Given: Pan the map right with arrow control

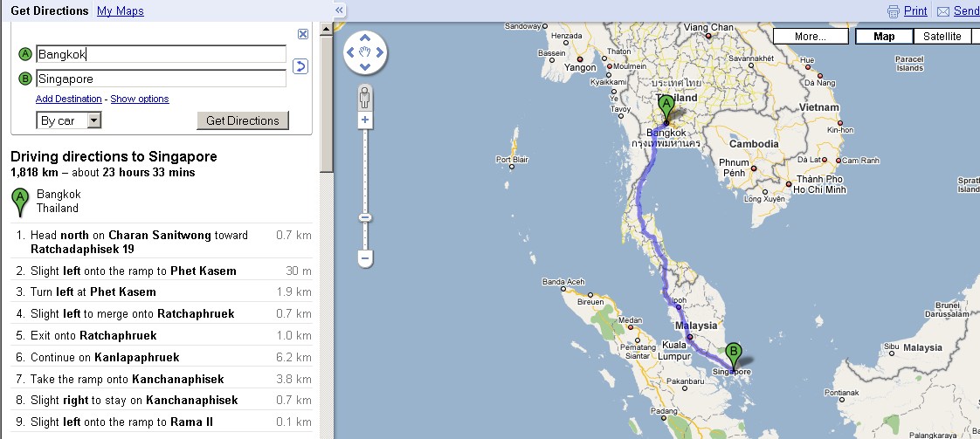Looking at the screenshot, I should coord(379,53).
